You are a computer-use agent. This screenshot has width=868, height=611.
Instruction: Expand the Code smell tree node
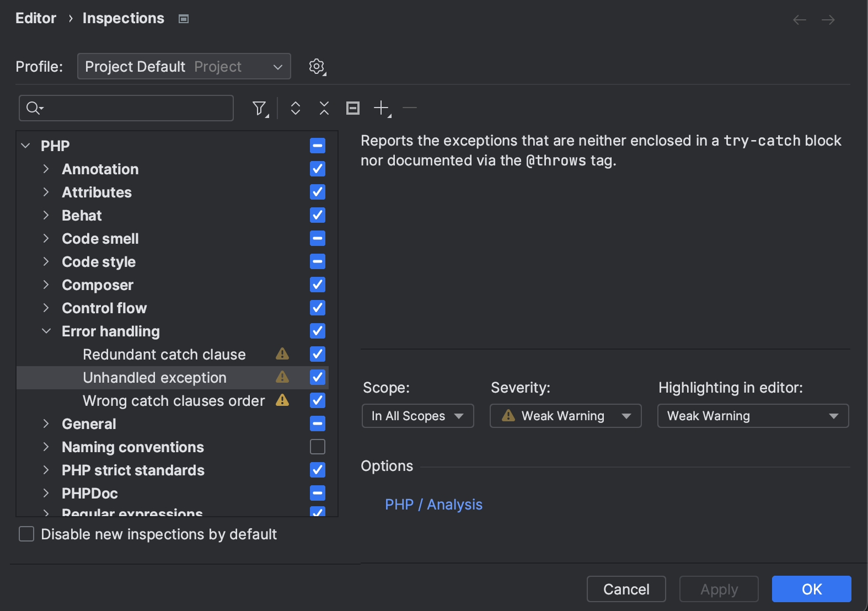point(46,238)
